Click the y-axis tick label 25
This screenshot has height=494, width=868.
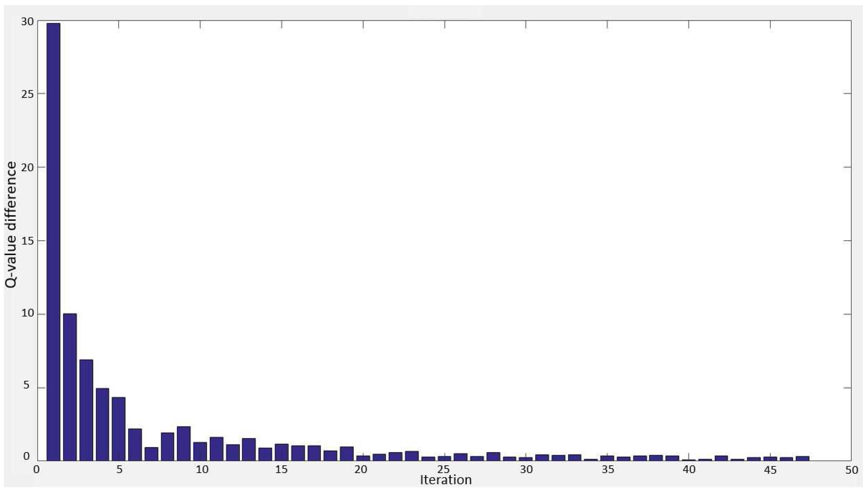click(x=27, y=94)
